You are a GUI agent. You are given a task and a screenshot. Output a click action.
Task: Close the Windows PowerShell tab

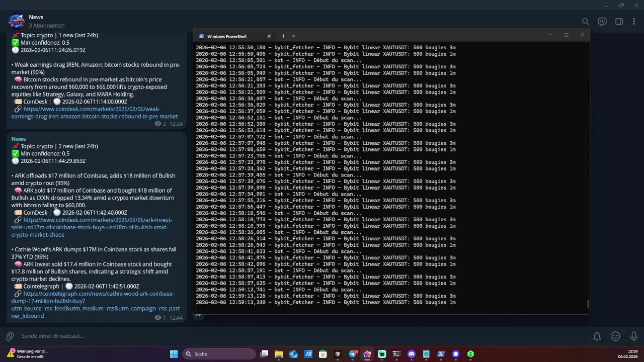click(269, 36)
